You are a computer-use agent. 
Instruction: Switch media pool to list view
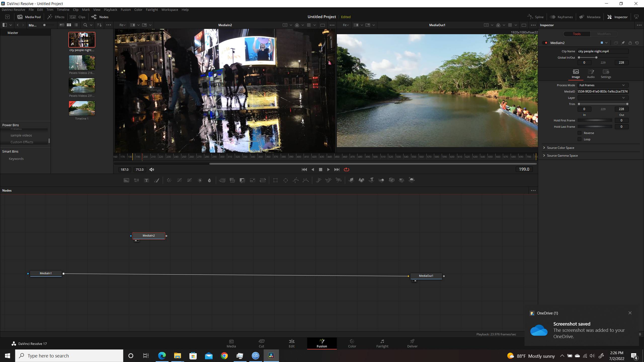(76, 25)
